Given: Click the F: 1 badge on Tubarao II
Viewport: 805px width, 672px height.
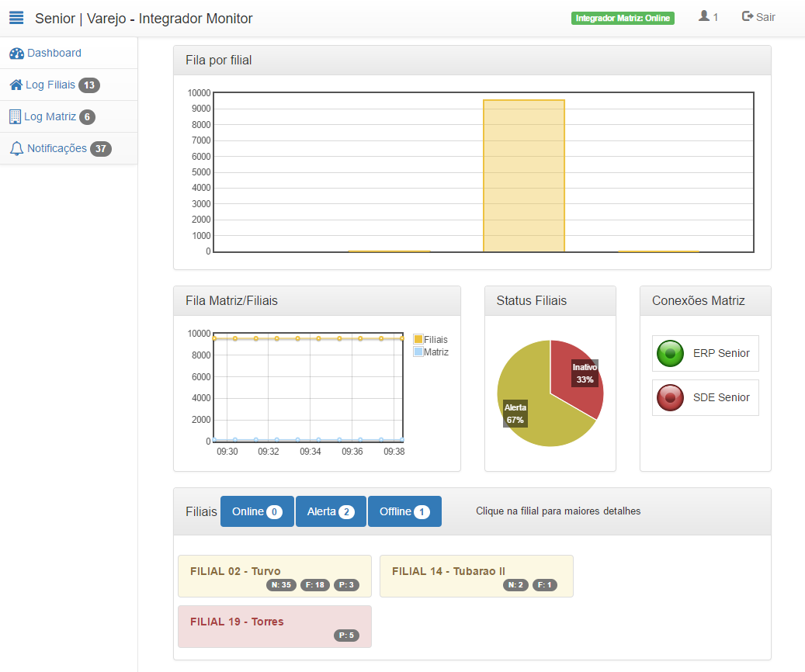Looking at the screenshot, I should tap(545, 585).
